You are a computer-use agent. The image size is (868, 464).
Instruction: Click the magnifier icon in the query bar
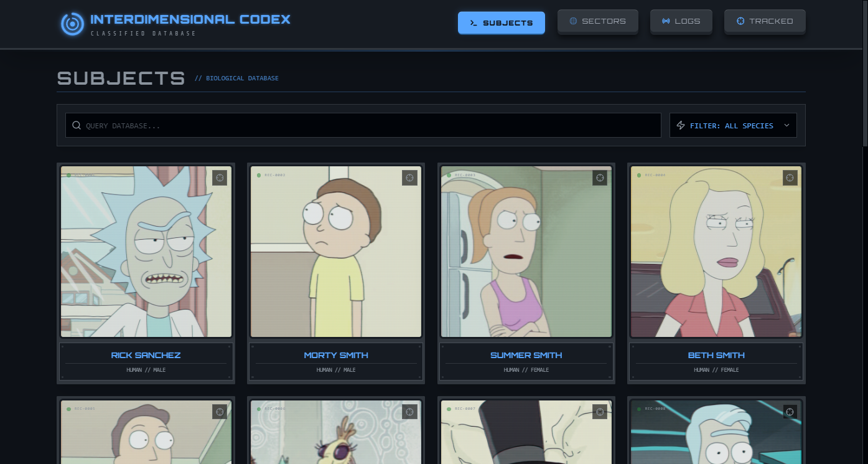[77, 125]
